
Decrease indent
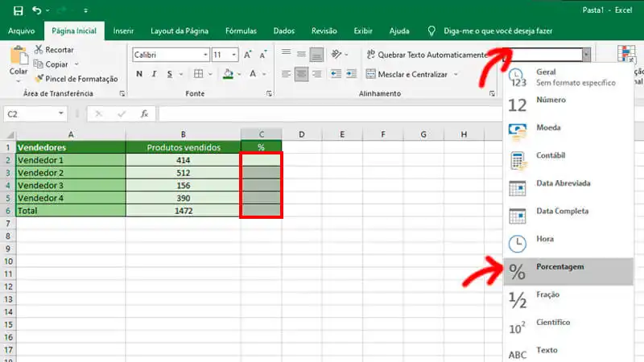click(x=336, y=74)
